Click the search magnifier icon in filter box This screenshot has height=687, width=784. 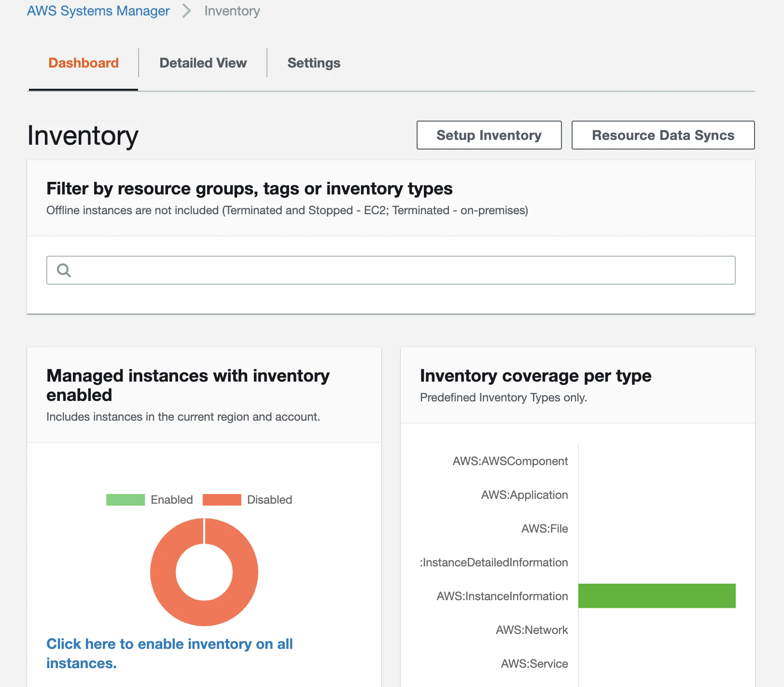click(x=64, y=270)
